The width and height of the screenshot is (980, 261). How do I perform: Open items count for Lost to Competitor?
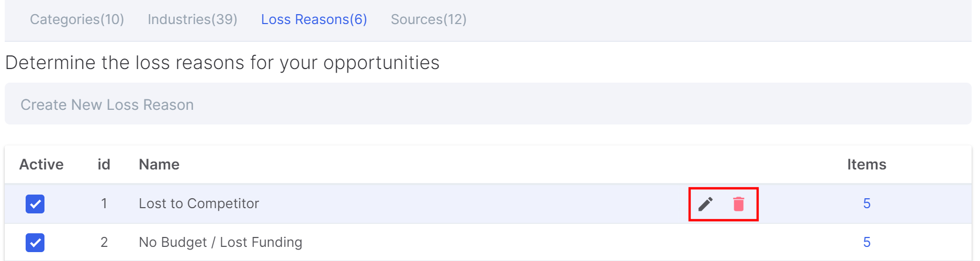pos(866,203)
